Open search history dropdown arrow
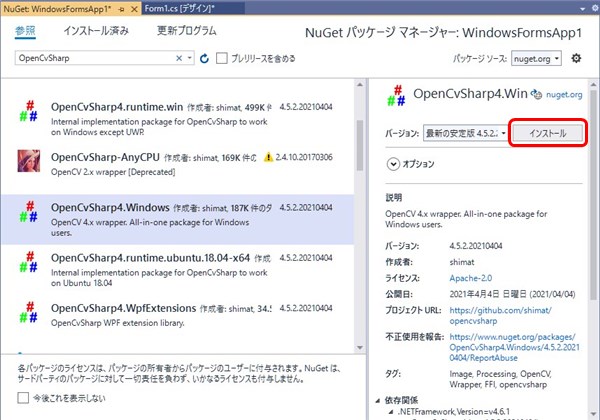 (189, 58)
